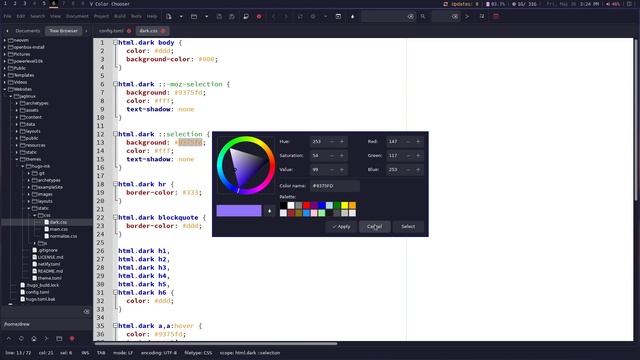Screen dimensions: 640x360
Task: Open the Build menu
Action: tap(120, 16)
